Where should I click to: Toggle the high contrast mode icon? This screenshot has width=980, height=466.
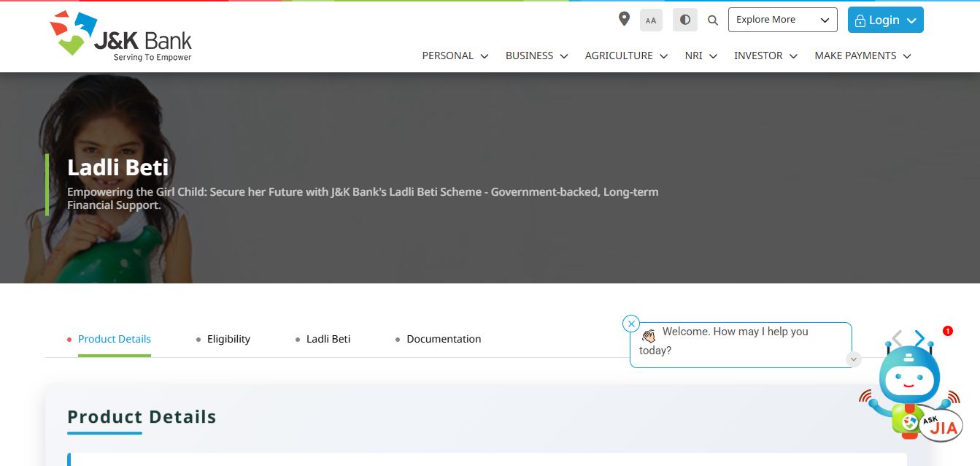(x=684, y=20)
